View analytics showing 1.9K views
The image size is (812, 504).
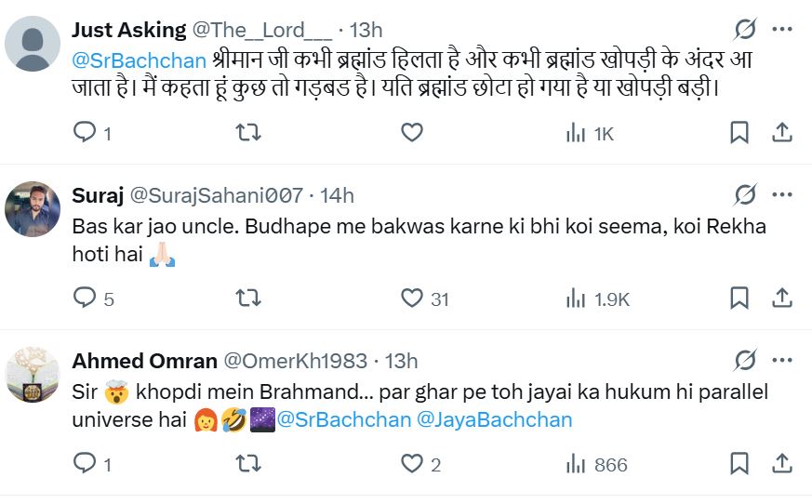pyautogui.click(x=598, y=298)
